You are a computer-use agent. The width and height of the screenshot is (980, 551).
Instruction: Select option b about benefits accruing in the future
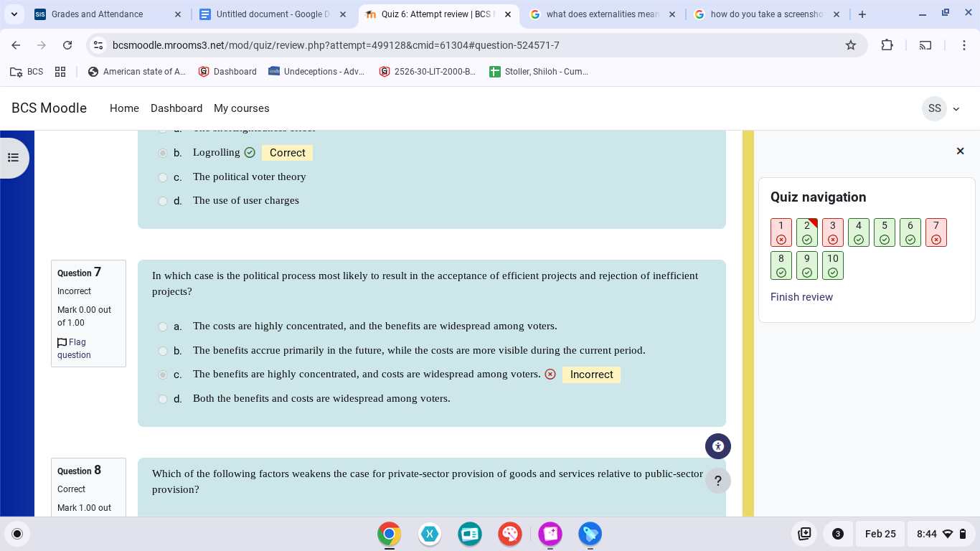(163, 351)
